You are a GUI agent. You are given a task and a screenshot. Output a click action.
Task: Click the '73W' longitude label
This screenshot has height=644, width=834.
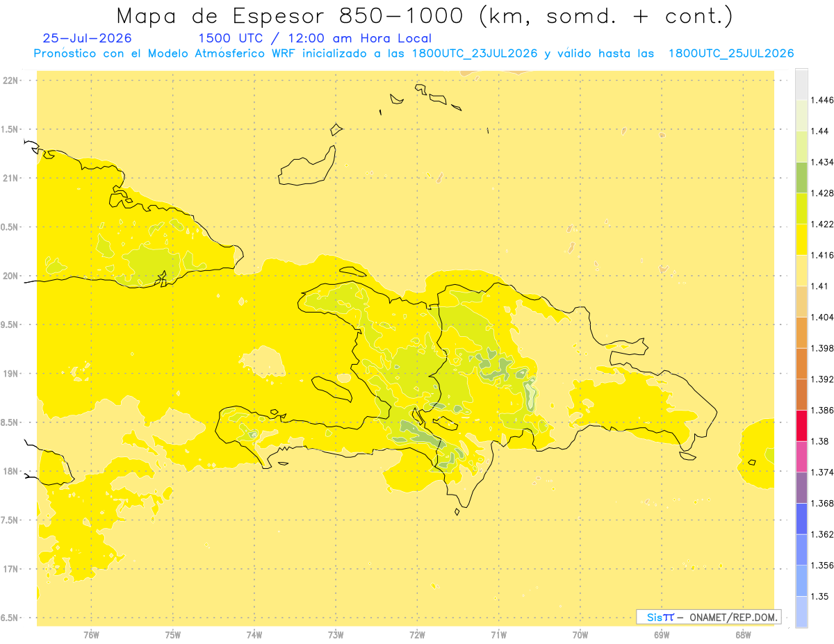click(x=336, y=635)
